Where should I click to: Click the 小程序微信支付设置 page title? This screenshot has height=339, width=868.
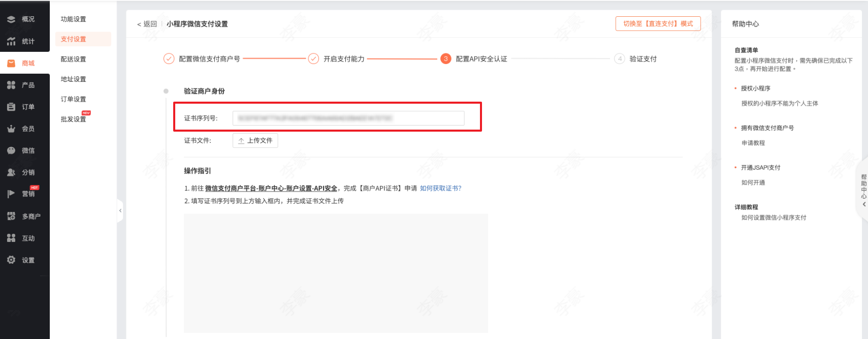click(197, 24)
